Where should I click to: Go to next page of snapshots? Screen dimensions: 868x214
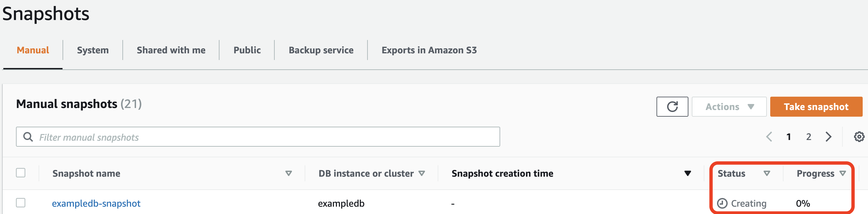828,137
